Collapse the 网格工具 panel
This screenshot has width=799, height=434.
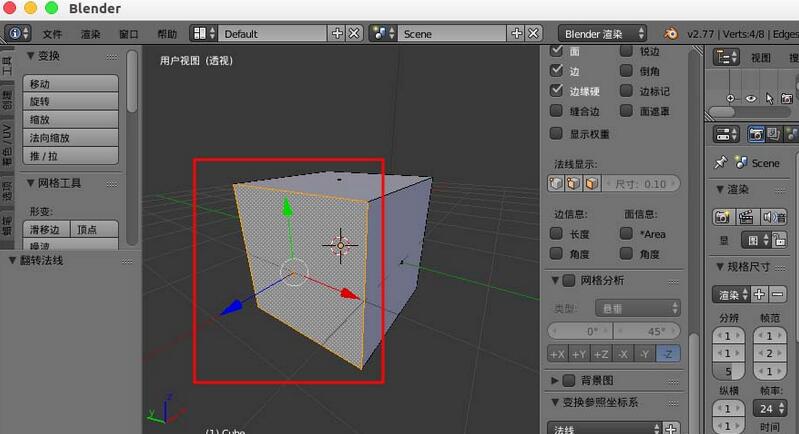(31, 182)
